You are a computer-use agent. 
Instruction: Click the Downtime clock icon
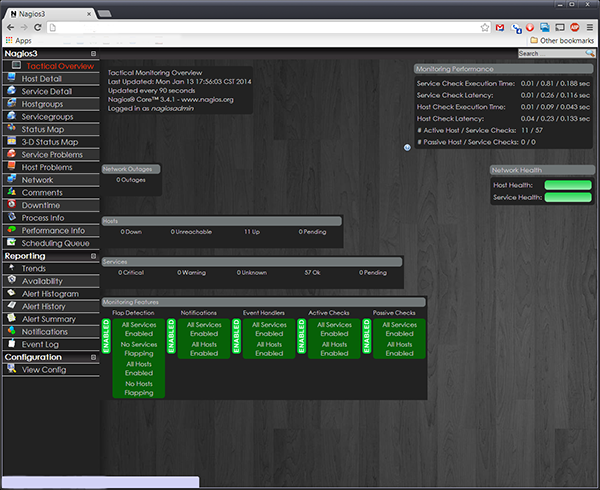11,205
